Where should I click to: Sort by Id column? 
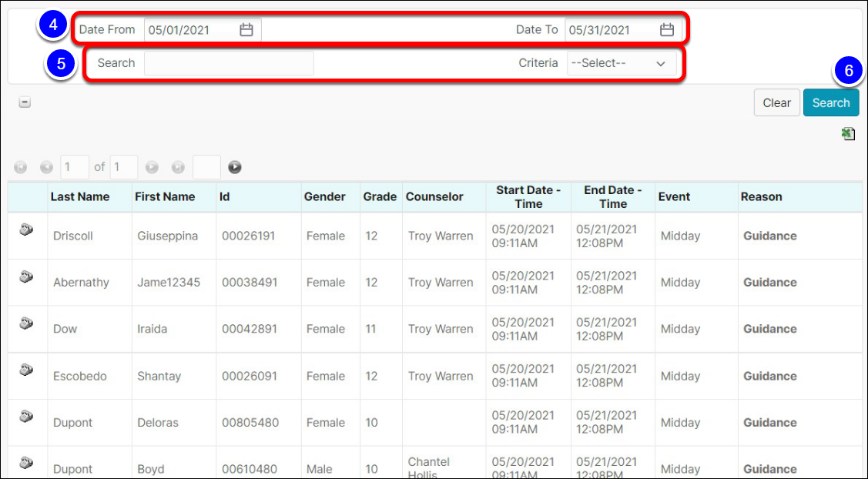pos(224,196)
